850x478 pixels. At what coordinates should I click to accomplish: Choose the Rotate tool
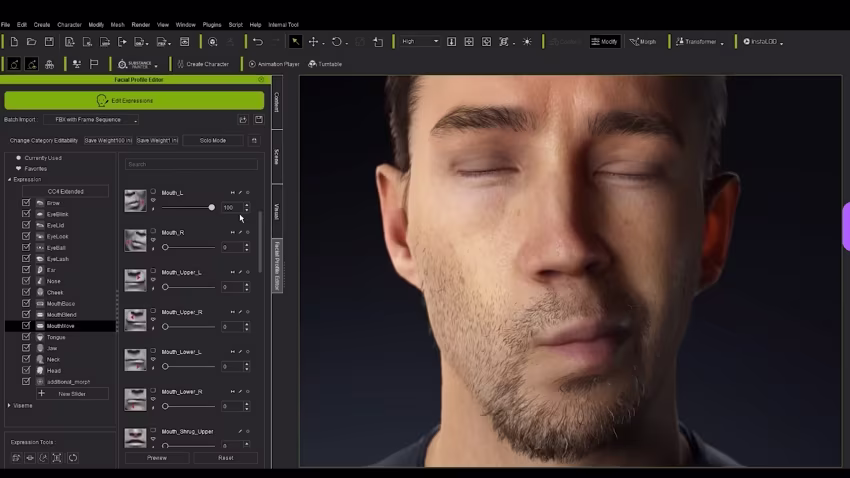pos(337,42)
